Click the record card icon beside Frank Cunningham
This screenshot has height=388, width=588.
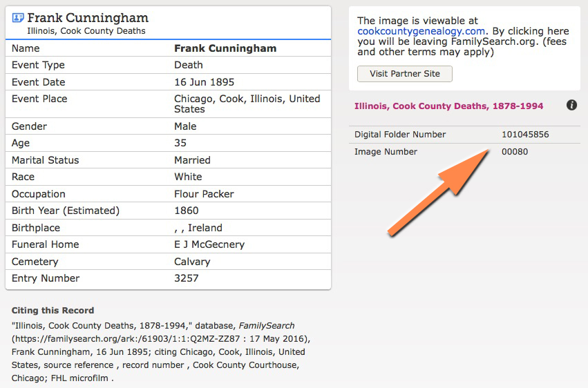[x=18, y=17]
